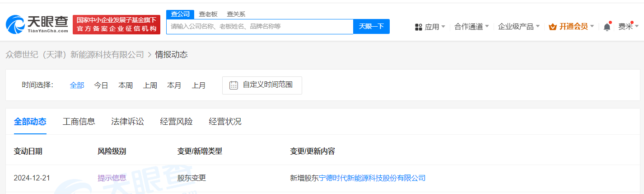Filter time by 今日
This screenshot has width=644, height=194.
101,85
